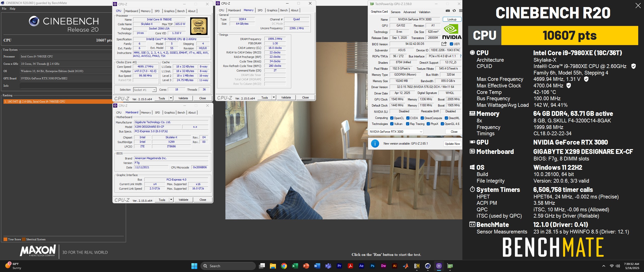Image resolution: width=644 pixels, height=272 pixels.
Task: Switch to the Sensors tab in GPU-Z
Action: click(x=395, y=12)
